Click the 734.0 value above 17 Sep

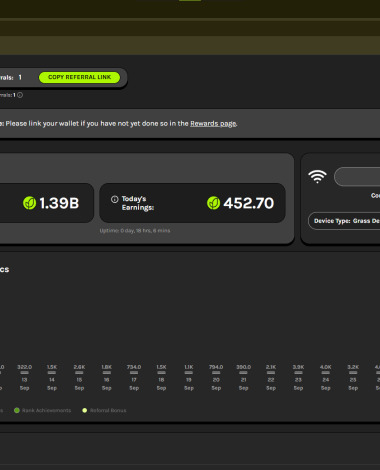(134, 367)
